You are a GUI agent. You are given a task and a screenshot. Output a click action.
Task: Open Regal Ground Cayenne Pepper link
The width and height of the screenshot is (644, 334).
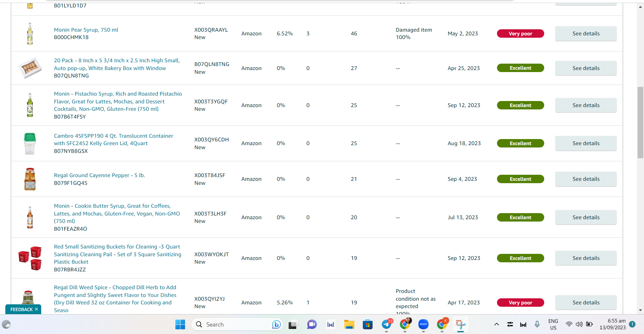tap(99, 175)
